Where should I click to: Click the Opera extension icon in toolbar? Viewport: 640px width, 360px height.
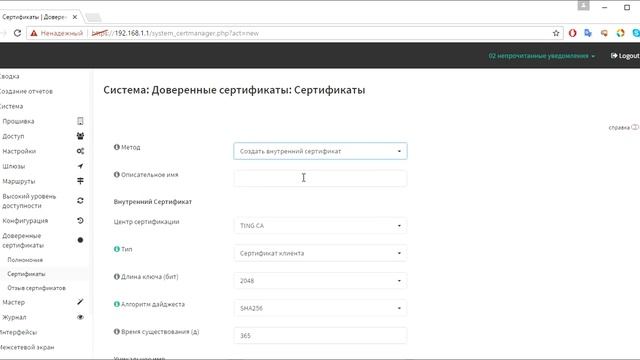(572, 33)
